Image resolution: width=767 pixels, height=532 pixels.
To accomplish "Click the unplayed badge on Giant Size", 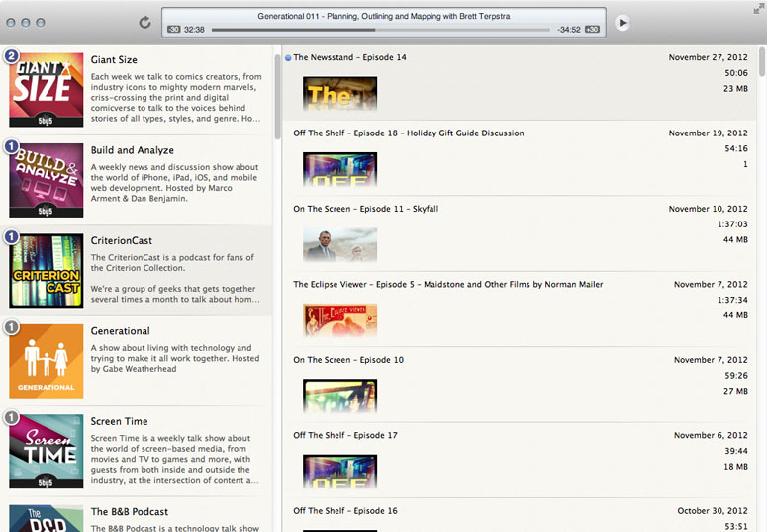I will click(x=12, y=56).
